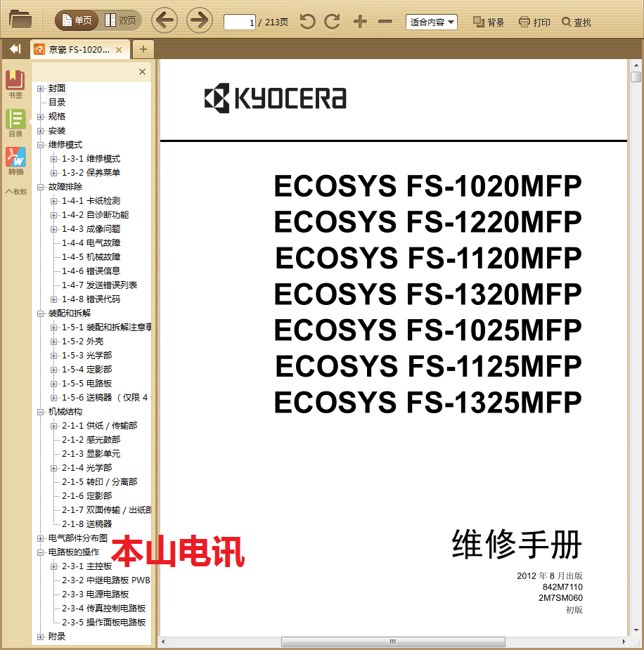
Task: Select 1-4-2 自诊断功能 entry
Action: tap(95, 215)
